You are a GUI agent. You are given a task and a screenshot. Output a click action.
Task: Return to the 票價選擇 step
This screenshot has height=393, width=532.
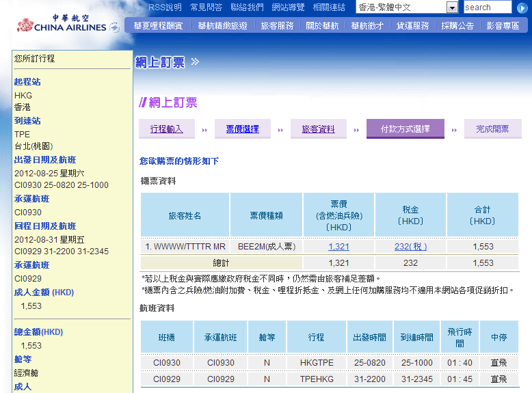[243, 128]
